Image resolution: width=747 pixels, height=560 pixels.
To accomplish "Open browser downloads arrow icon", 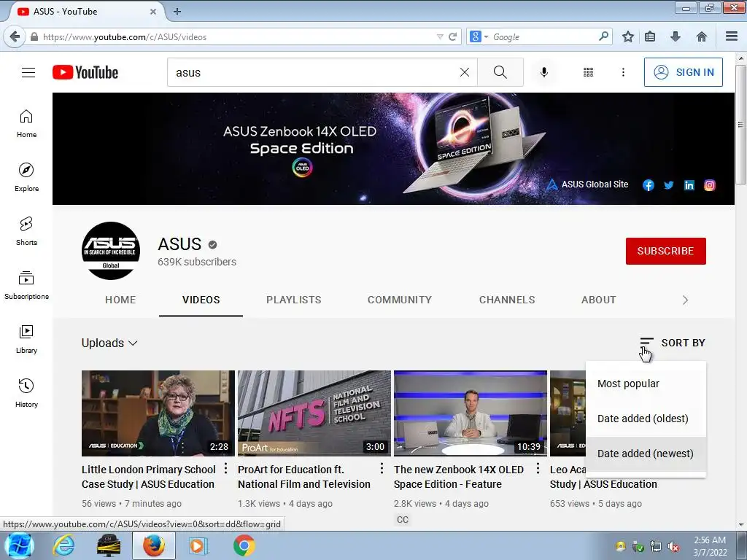I will (x=675, y=36).
